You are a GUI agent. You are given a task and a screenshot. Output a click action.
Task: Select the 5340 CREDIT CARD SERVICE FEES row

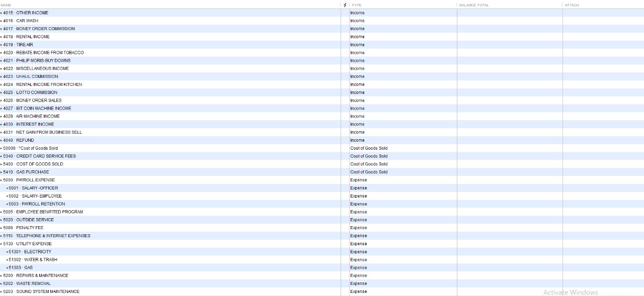click(46, 156)
